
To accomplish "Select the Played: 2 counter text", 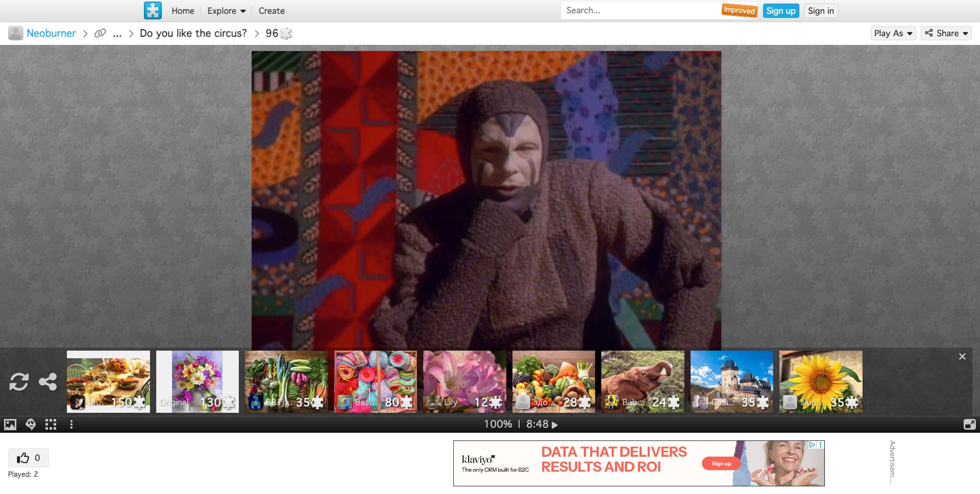I will 23,474.
